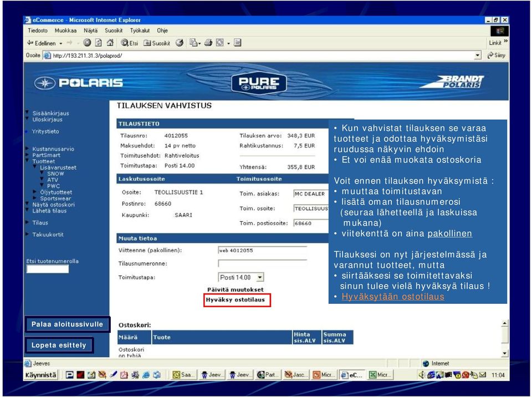Click the page icon in address bar

pos(47,55)
